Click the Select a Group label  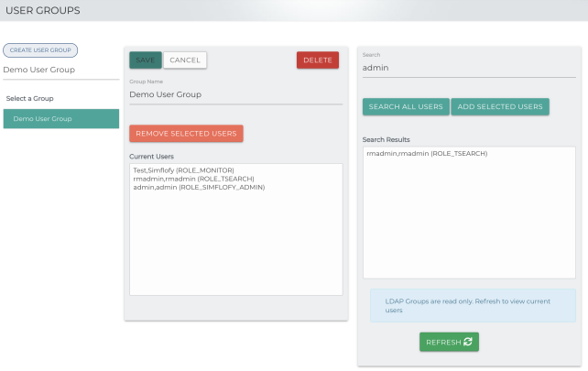(x=32, y=98)
